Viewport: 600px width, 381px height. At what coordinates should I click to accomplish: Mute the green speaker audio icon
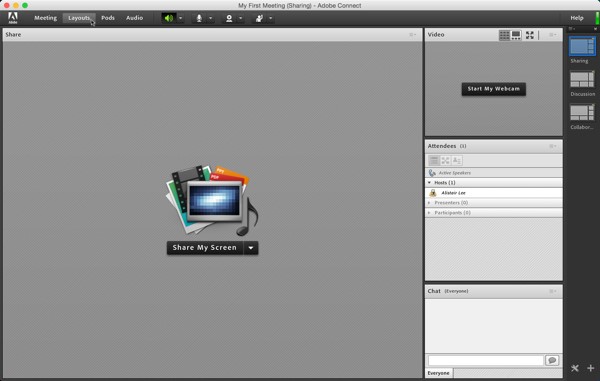(x=169, y=18)
